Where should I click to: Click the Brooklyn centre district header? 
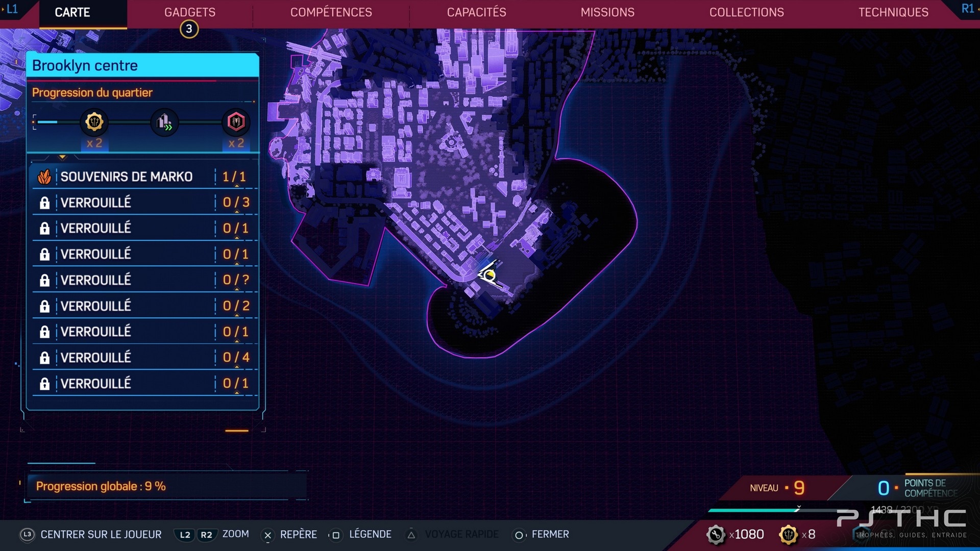click(x=142, y=65)
